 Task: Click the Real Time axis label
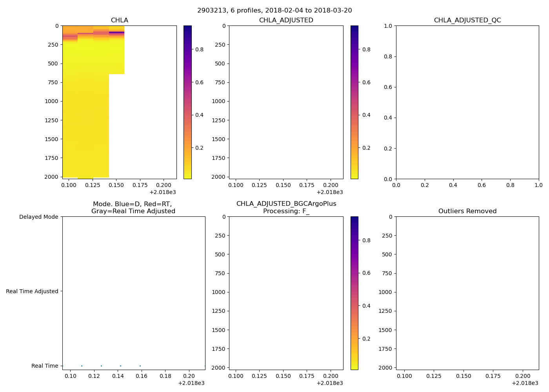tap(45, 366)
